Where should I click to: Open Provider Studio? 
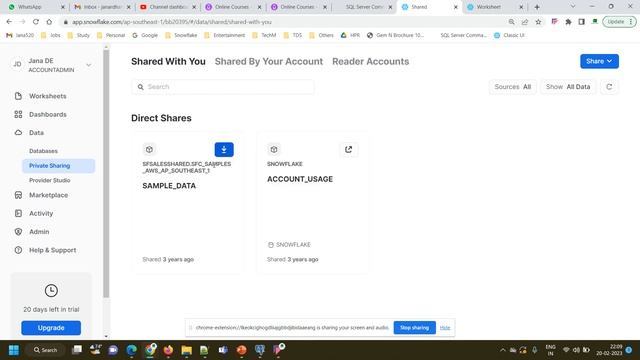click(49, 180)
